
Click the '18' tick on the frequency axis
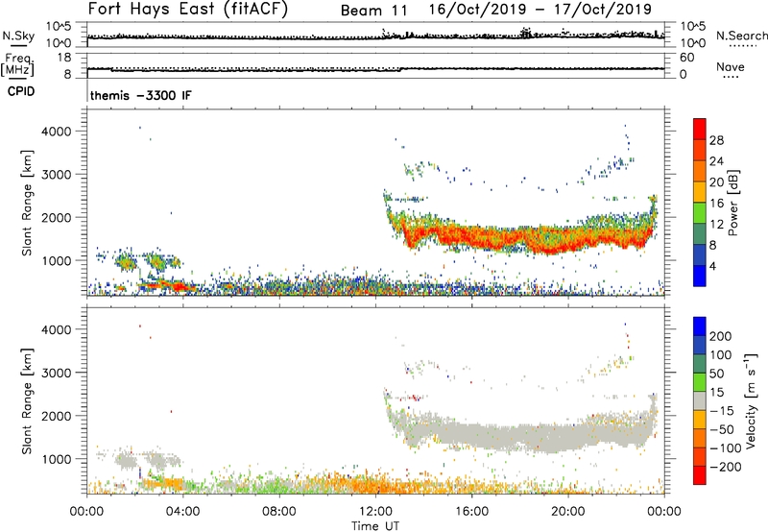[64, 58]
